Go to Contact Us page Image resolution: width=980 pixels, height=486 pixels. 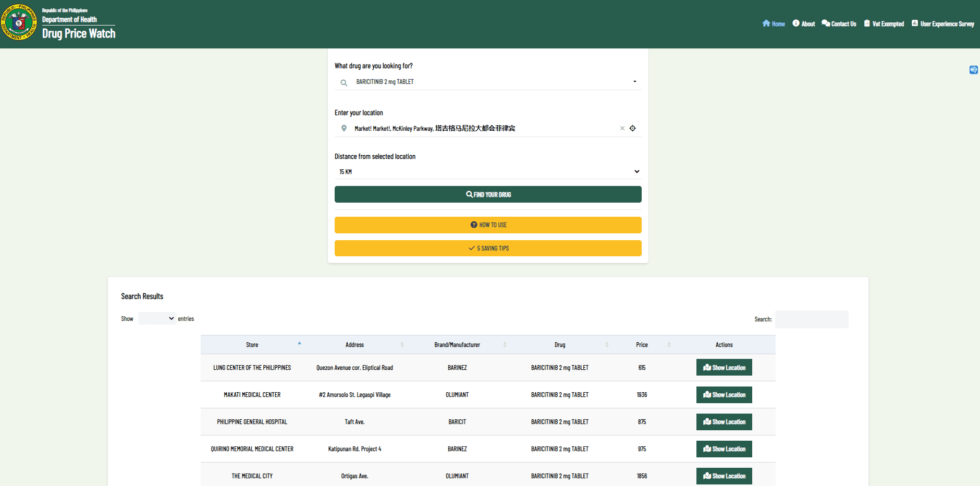pyautogui.click(x=839, y=24)
